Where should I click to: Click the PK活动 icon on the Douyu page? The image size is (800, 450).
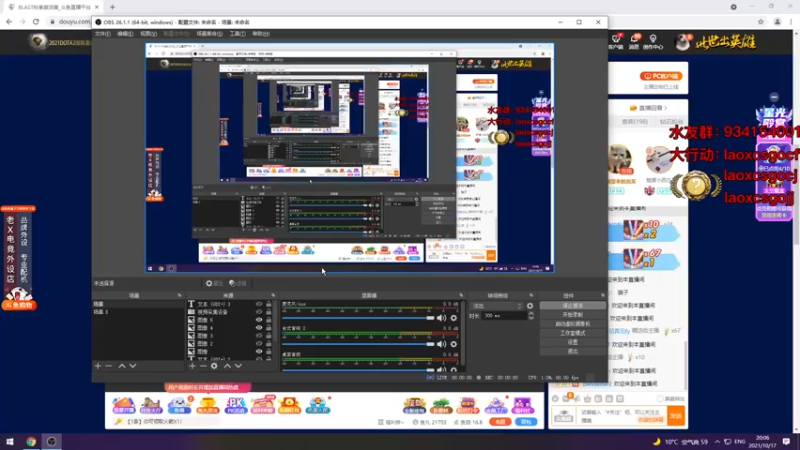click(x=236, y=406)
